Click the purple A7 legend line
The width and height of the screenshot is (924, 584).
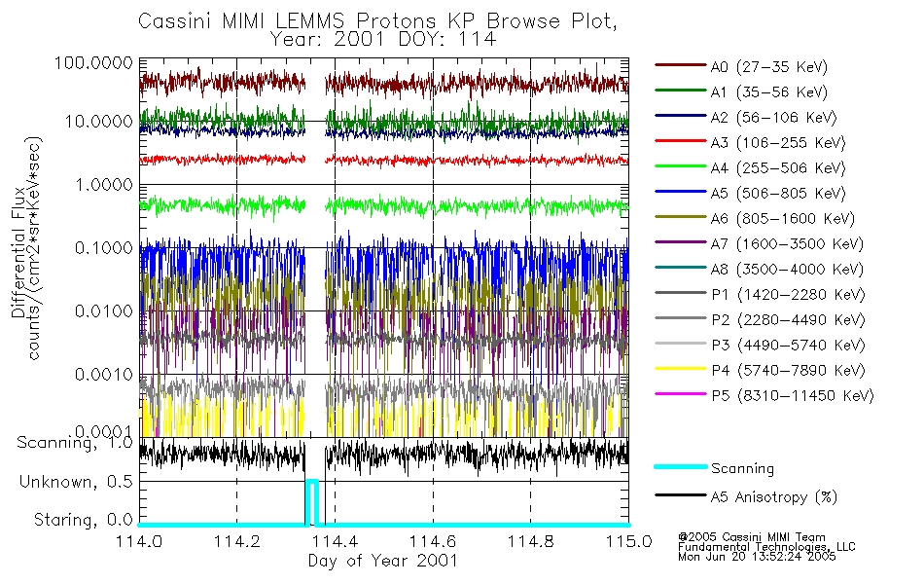[x=681, y=241]
